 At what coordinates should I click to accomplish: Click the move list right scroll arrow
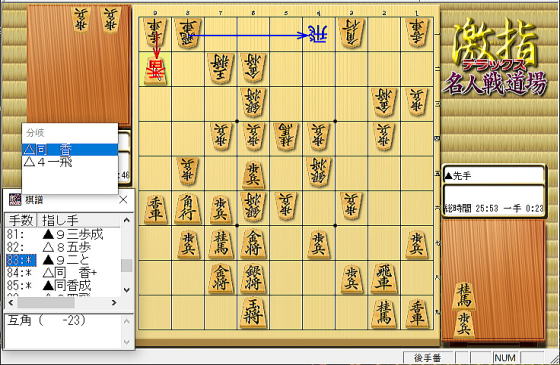pos(114,303)
